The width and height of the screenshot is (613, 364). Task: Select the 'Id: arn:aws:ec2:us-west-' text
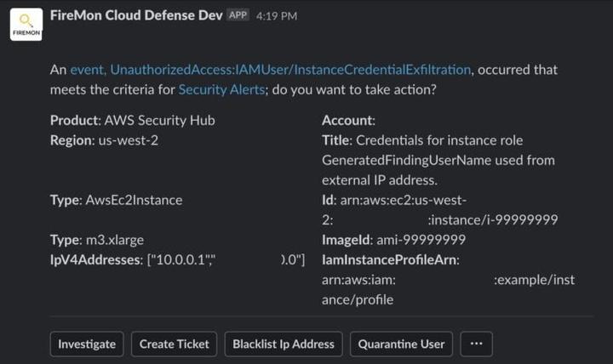394,200
